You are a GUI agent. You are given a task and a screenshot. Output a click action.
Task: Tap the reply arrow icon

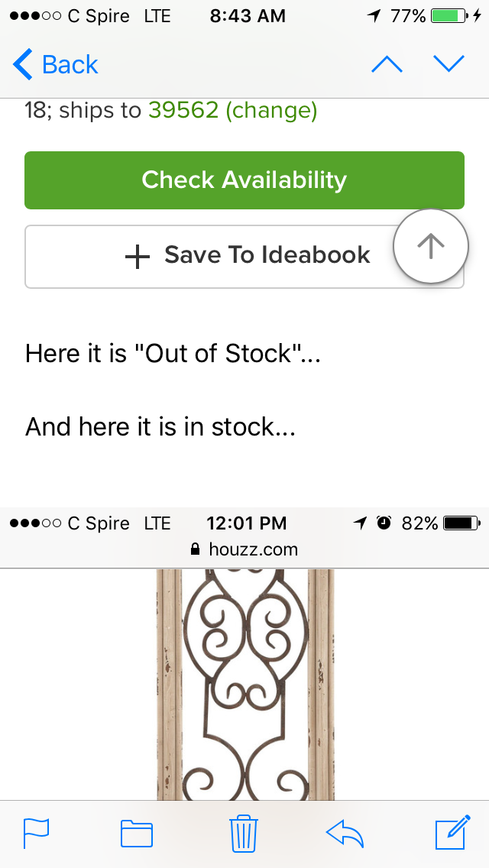coord(345,833)
